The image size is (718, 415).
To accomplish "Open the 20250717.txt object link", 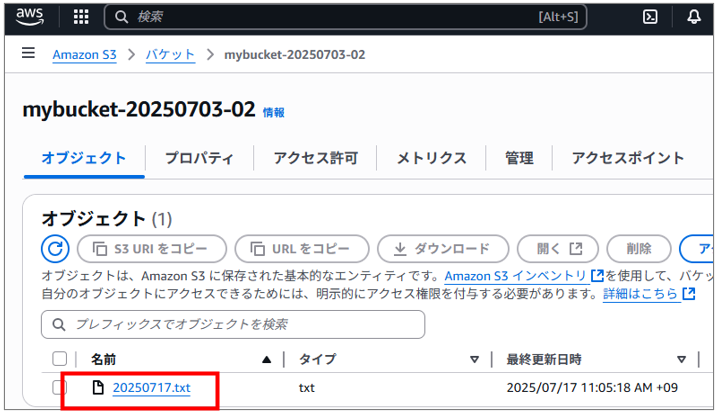I will tap(152, 388).
